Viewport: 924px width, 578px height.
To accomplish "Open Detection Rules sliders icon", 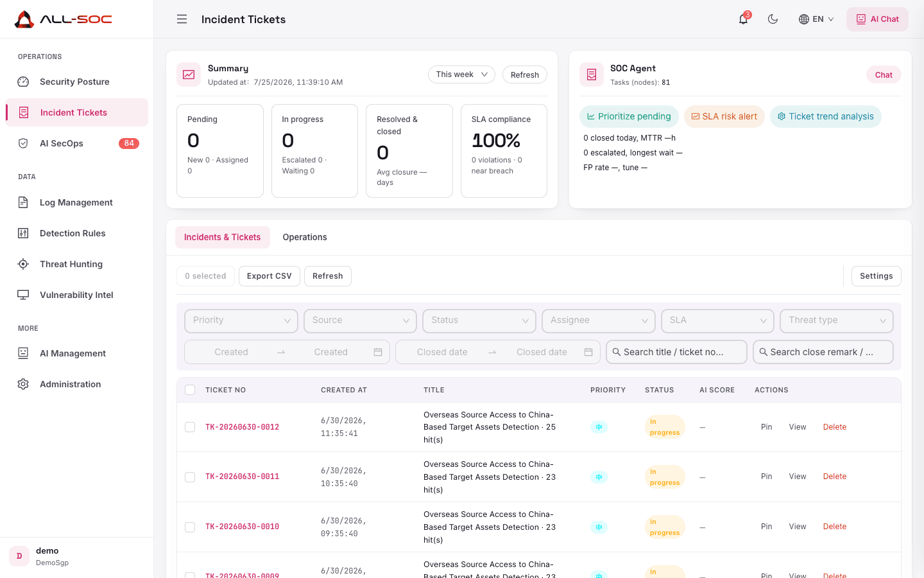I will pos(23,233).
